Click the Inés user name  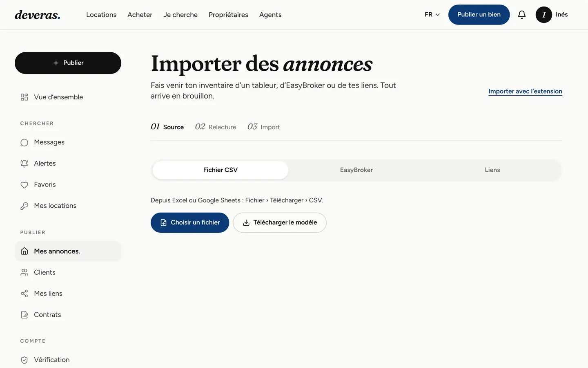pos(561,15)
